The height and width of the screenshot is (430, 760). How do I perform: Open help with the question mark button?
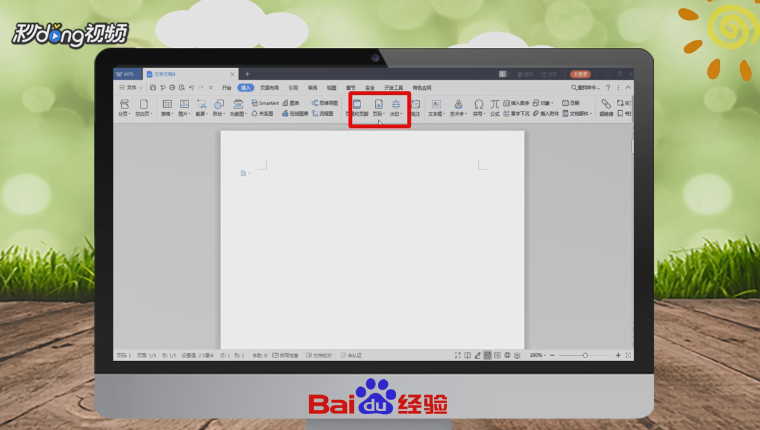(608, 88)
